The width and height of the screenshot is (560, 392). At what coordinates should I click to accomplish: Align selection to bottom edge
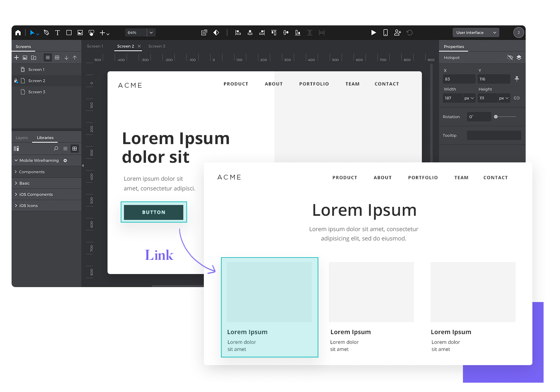298,33
